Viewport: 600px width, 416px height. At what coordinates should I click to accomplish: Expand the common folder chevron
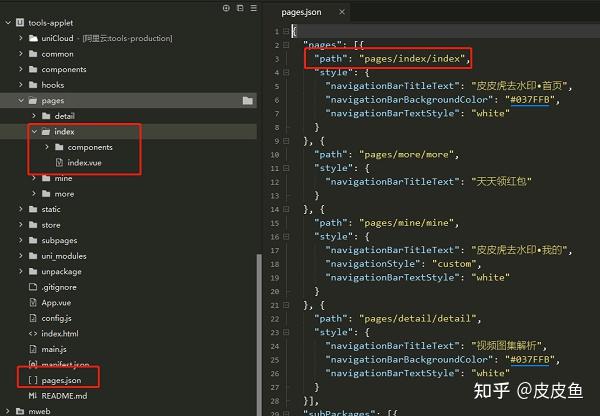click(21, 54)
